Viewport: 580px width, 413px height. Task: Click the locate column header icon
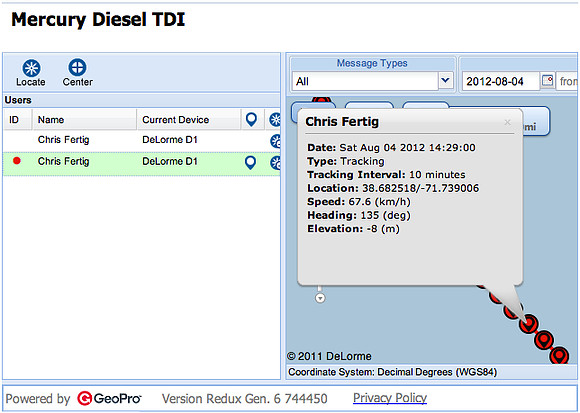[275, 119]
